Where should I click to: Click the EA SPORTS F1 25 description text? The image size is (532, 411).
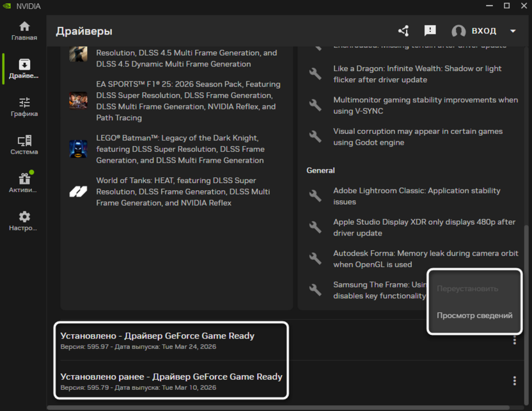(x=188, y=101)
